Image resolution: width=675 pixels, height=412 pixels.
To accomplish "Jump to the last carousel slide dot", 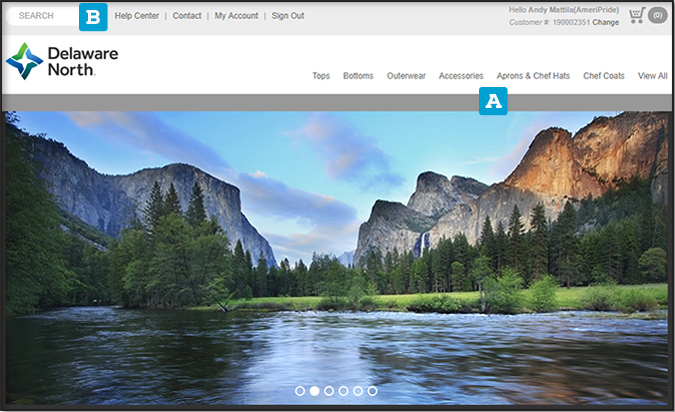I will pos(372,391).
